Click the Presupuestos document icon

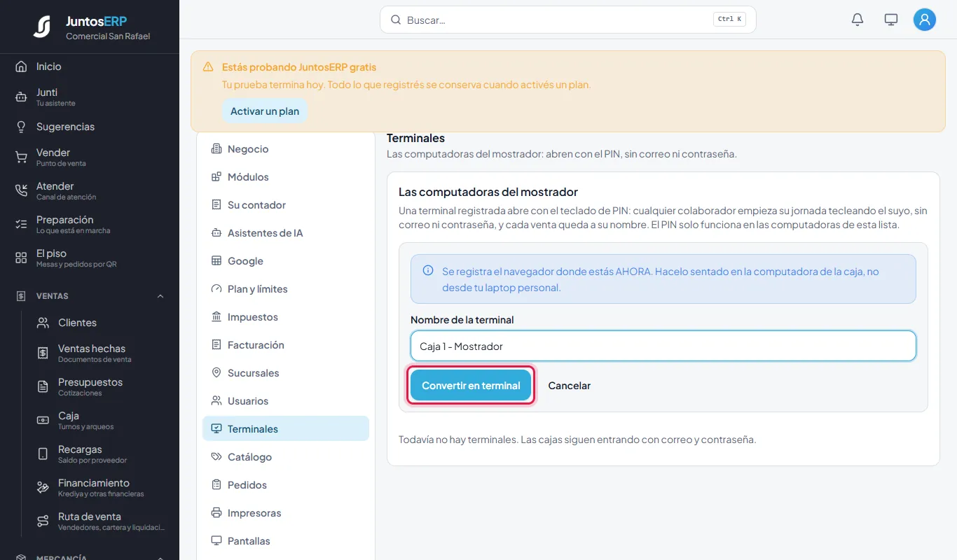click(x=43, y=387)
